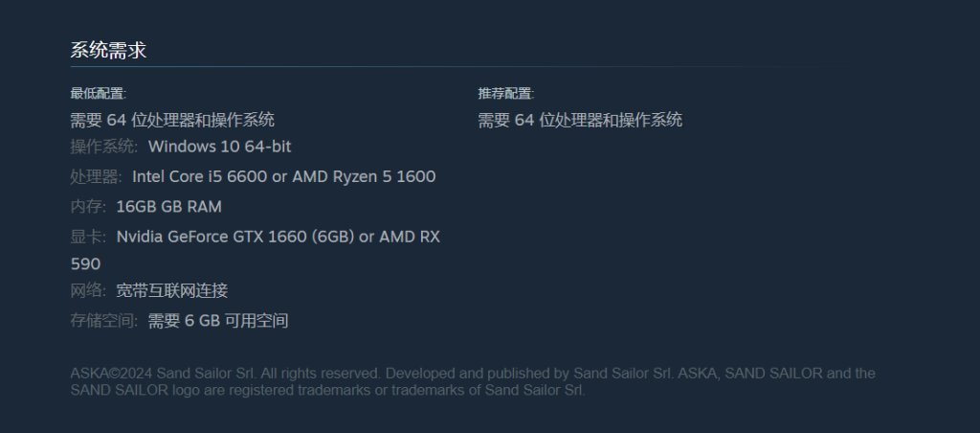Click the 64 位处理器 note under 最低配置
Viewport: 980px width, 433px height.
(x=172, y=120)
